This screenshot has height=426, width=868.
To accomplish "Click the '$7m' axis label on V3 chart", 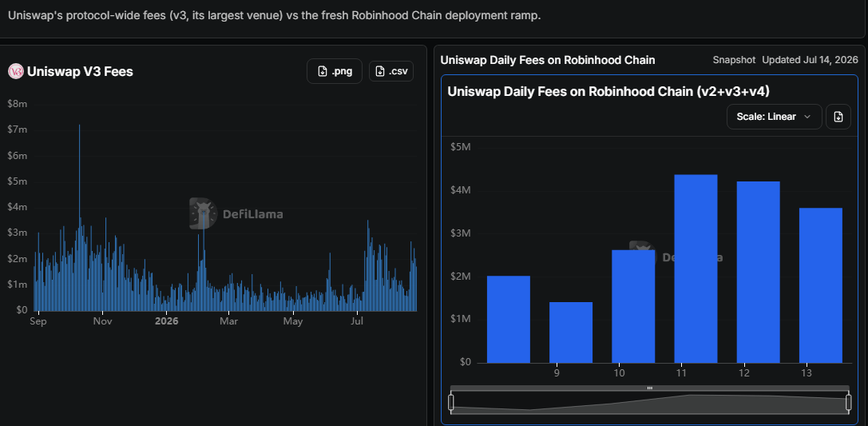I will [x=18, y=129].
